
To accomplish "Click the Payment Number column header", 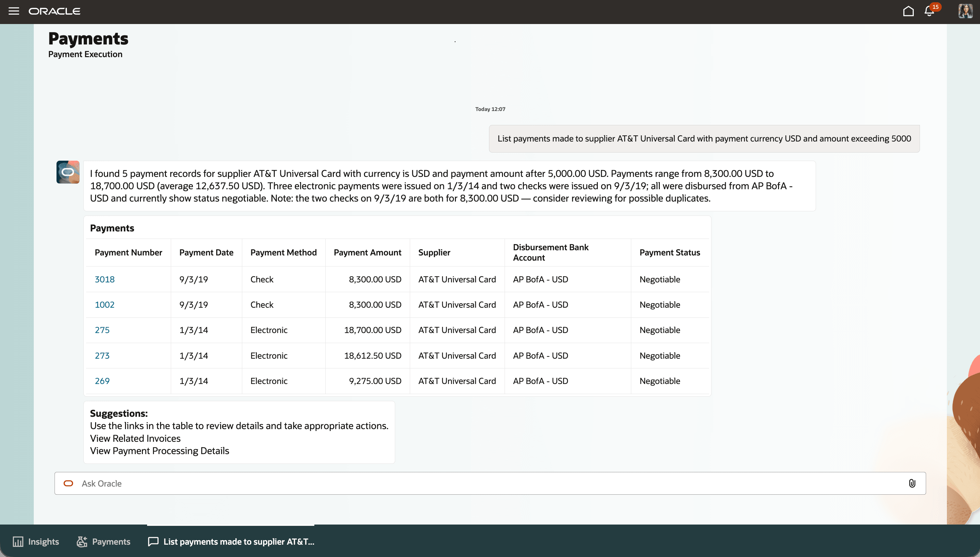I will click(x=128, y=253).
